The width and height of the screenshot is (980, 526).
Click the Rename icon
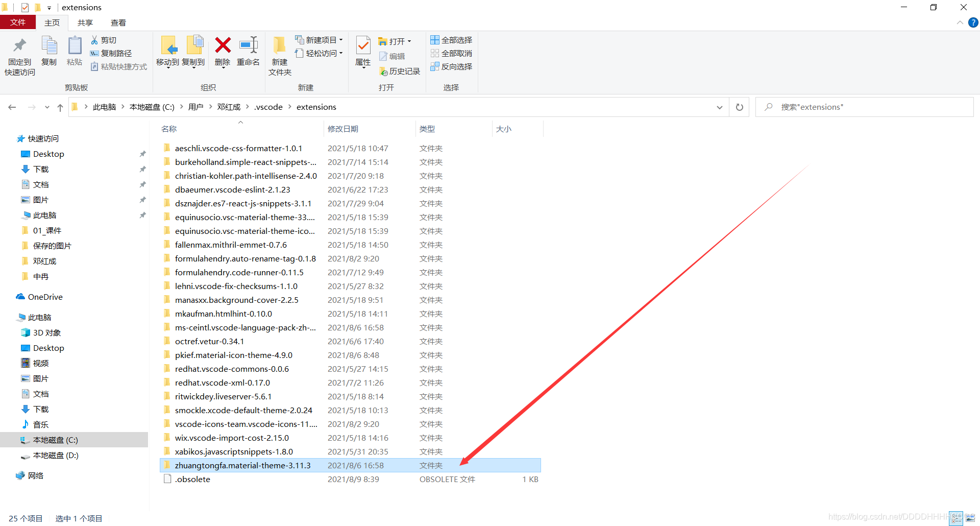tap(249, 45)
